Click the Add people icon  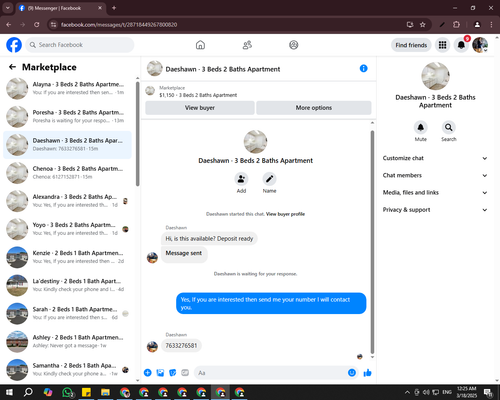[x=241, y=179]
